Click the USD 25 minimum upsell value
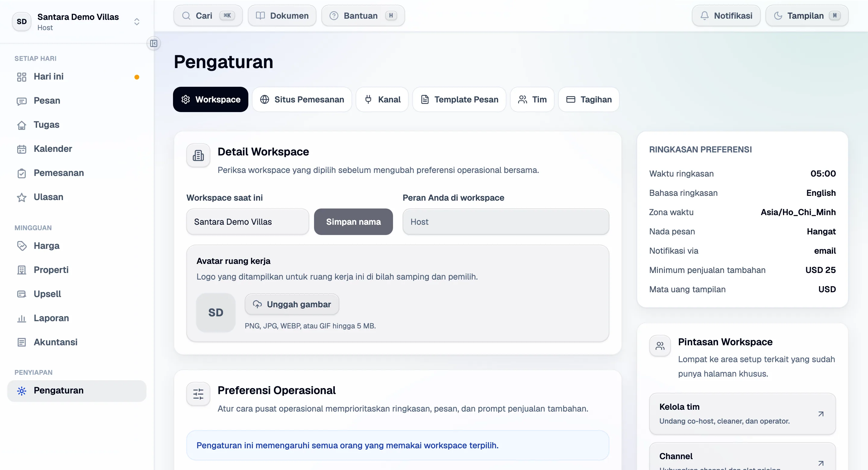 [x=820, y=270]
